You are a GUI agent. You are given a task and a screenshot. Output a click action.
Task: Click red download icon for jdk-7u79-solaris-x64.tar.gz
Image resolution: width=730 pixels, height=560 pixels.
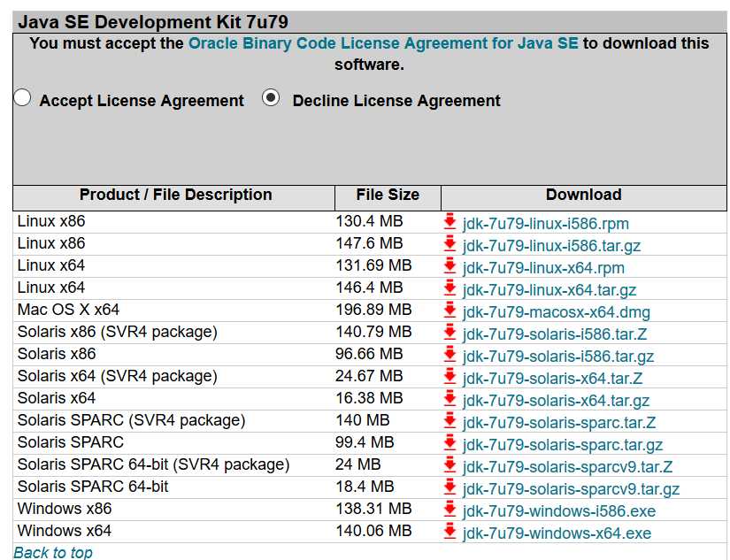(x=450, y=398)
